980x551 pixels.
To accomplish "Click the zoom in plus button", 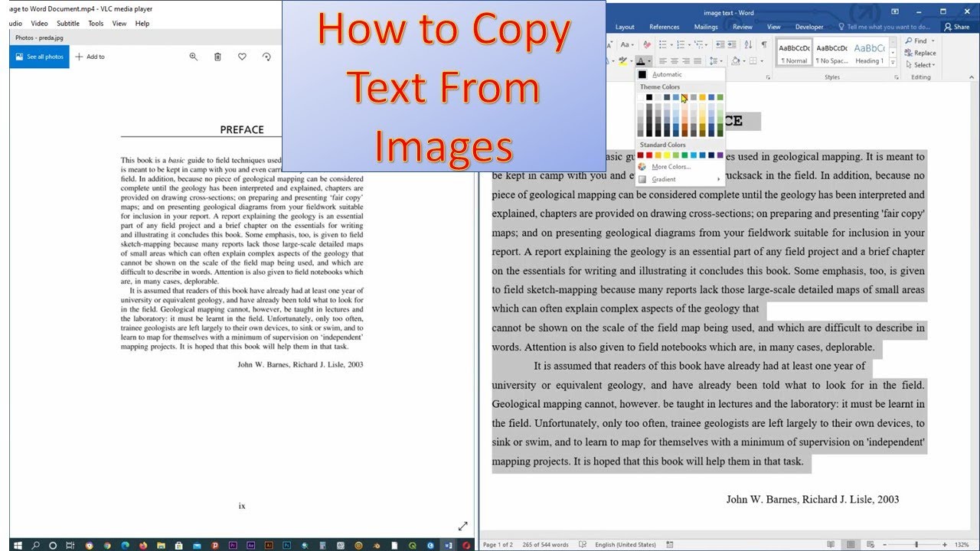I will (x=945, y=545).
